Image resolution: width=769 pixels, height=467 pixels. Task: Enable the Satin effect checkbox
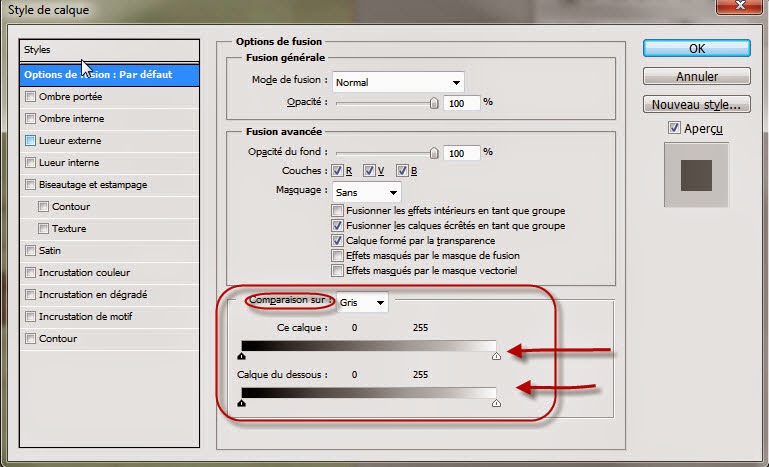(x=30, y=251)
